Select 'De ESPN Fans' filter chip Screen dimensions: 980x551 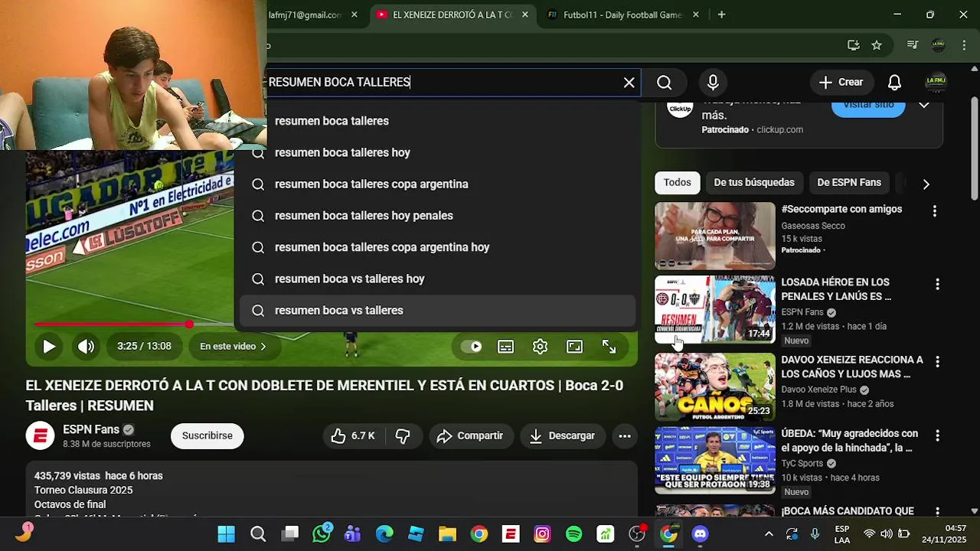[x=849, y=183]
